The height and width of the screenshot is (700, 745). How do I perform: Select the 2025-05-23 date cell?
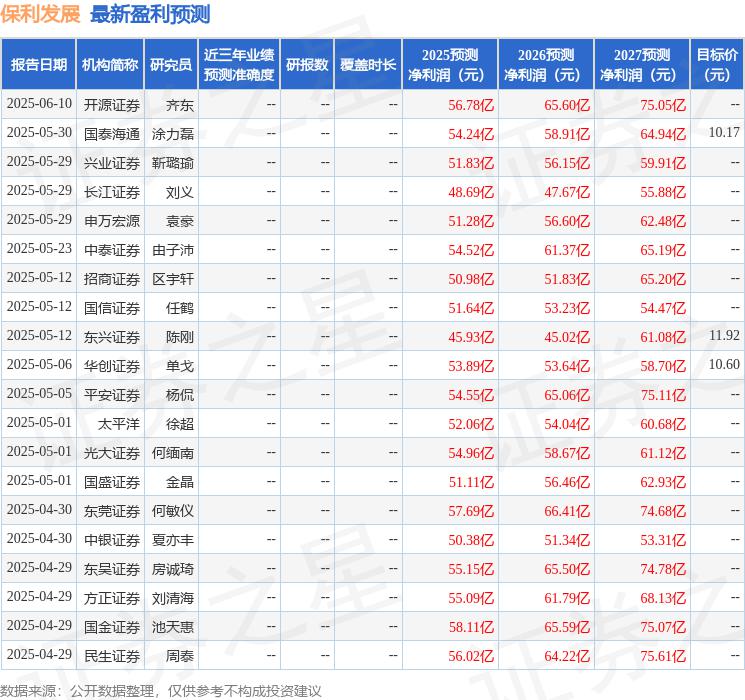point(39,249)
